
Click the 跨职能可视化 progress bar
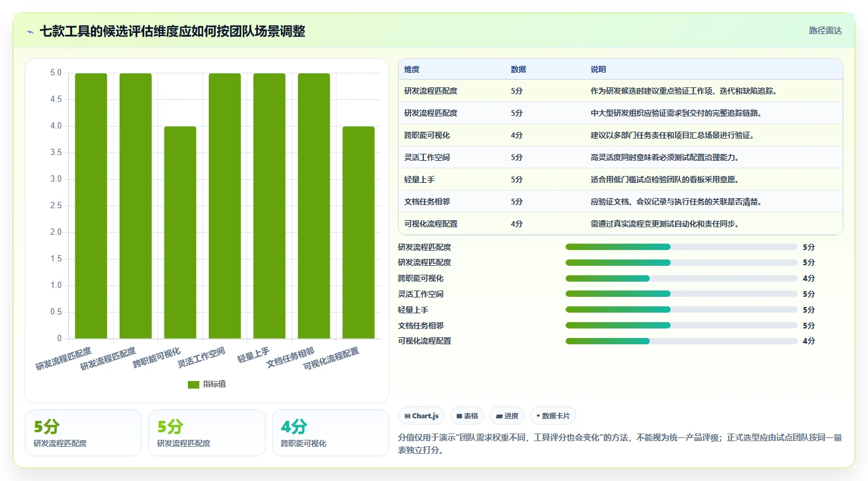(x=681, y=278)
